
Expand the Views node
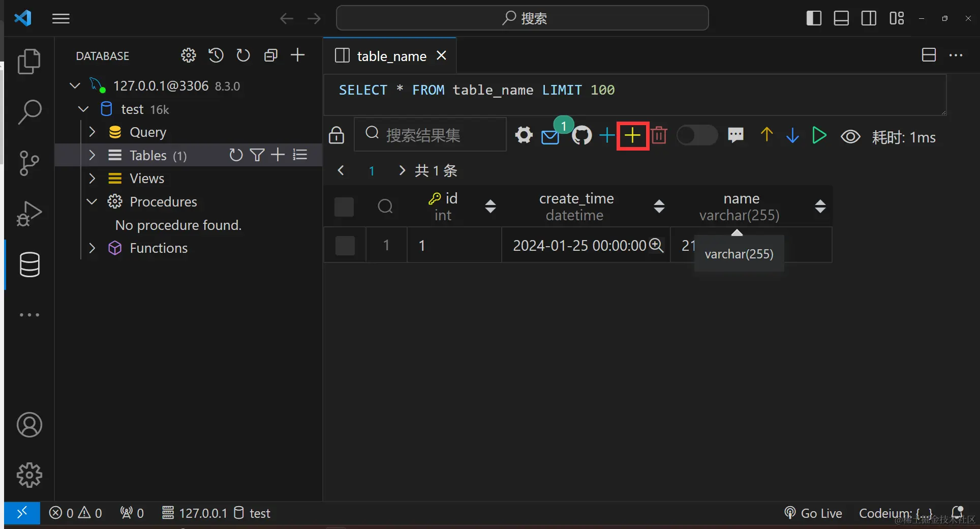[92, 178]
